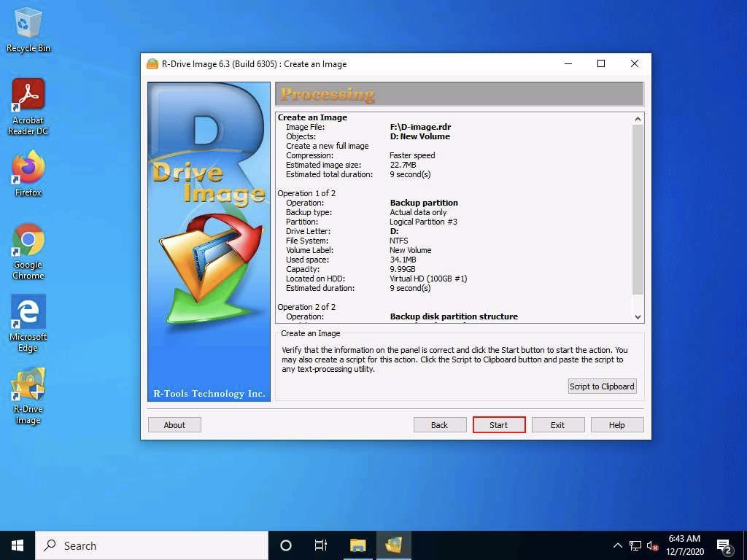This screenshot has height=560, width=747.
Task: Click 'Backup disk partition structure' text
Action: coord(454,316)
